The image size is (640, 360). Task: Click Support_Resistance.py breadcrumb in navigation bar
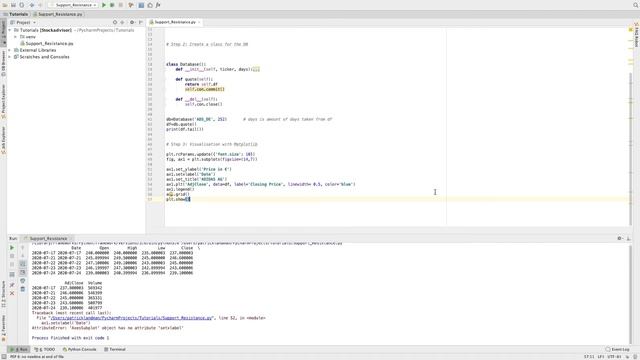(x=58, y=14)
